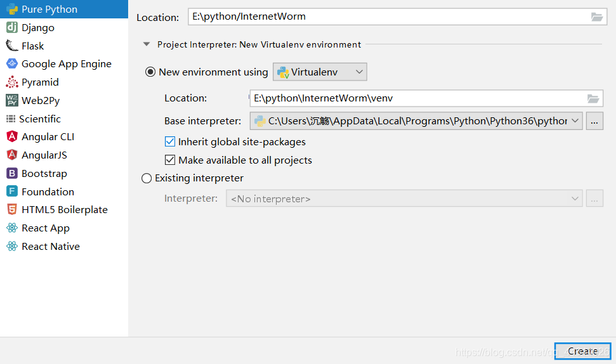Browse base interpreter with ellipsis button
Viewport: 616px width, 364px height.
coord(594,121)
